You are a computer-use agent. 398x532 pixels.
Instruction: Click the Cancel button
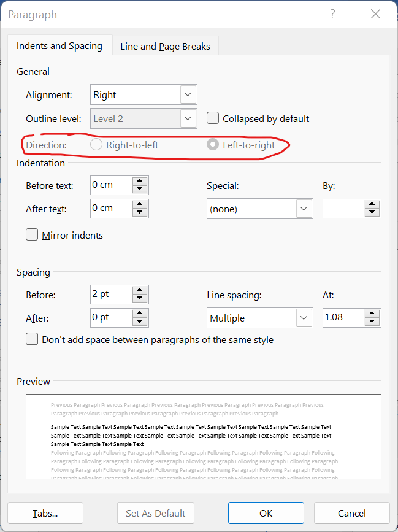click(352, 513)
